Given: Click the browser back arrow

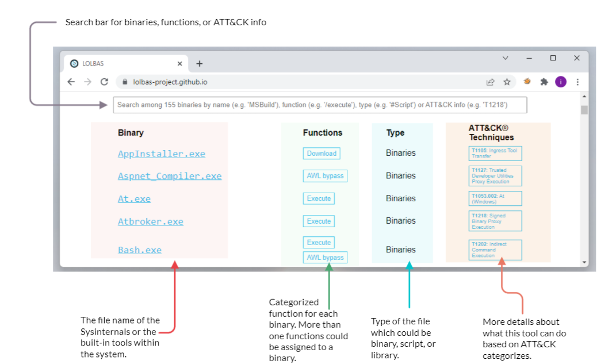Looking at the screenshot, I should click(x=71, y=82).
